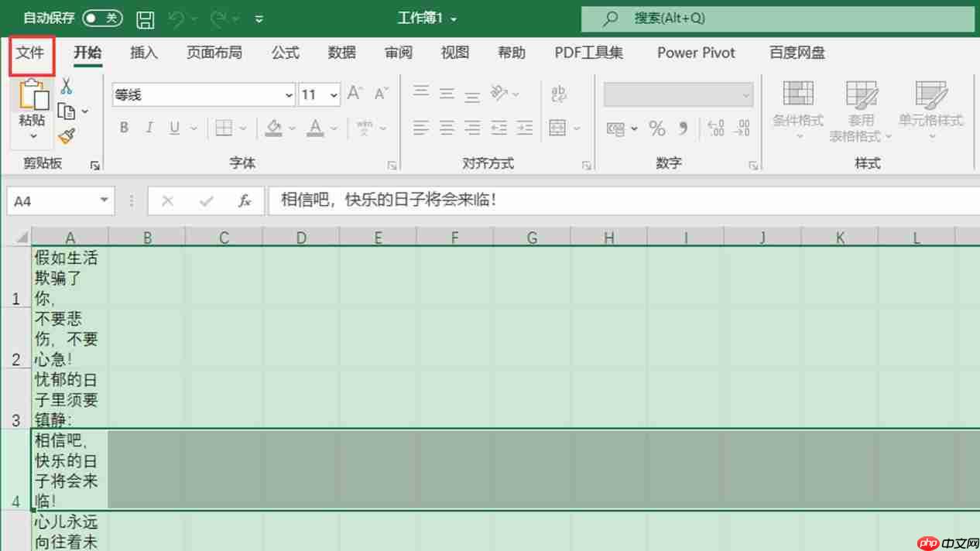Decrease indent
Screen dimensions: 980x551
click(x=499, y=128)
